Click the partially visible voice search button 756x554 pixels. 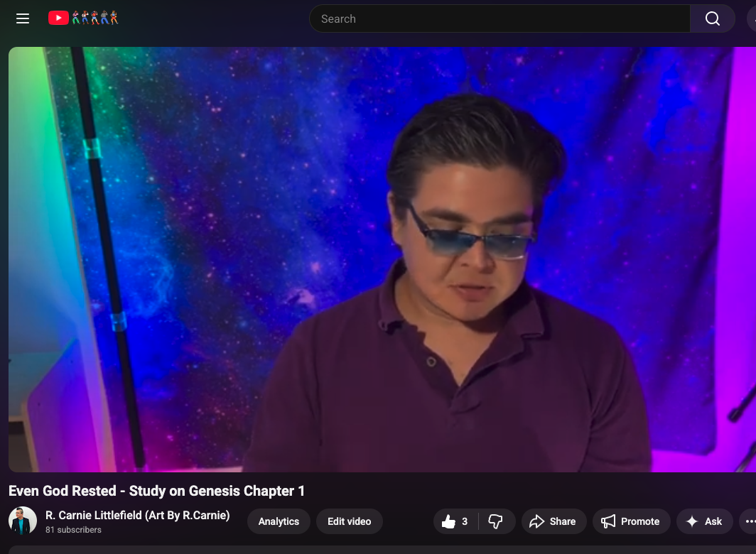coord(752,18)
